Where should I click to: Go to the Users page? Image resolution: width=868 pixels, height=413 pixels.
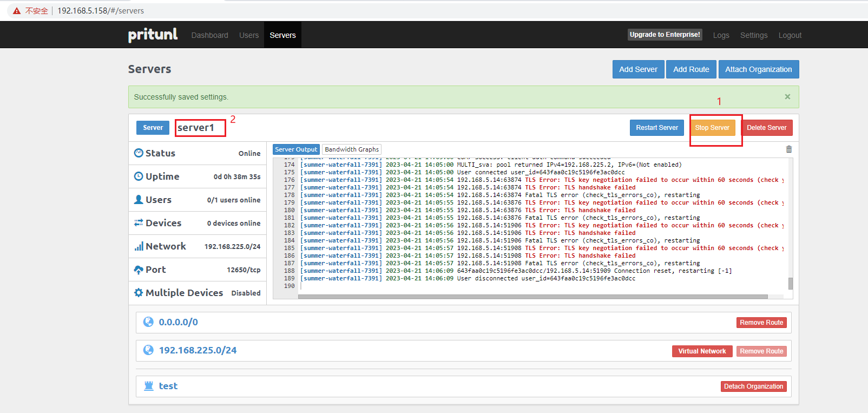pyautogui.click(x=249, y=35)
